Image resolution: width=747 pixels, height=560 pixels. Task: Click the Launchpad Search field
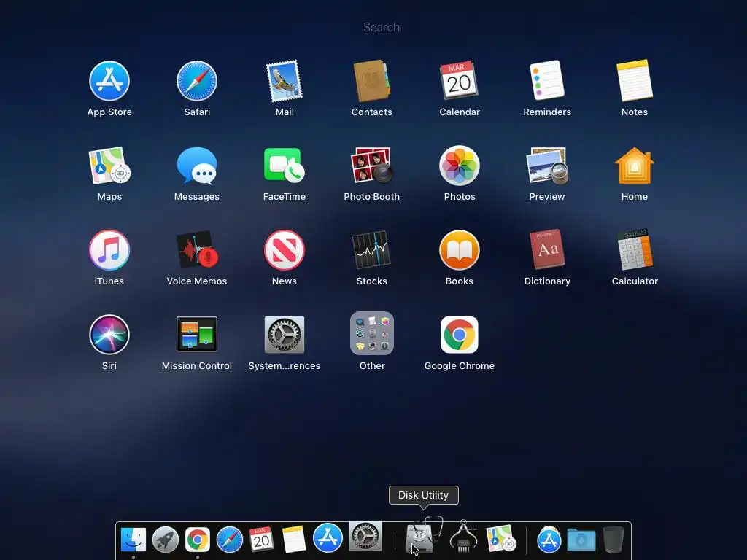[x=381, y=27]
